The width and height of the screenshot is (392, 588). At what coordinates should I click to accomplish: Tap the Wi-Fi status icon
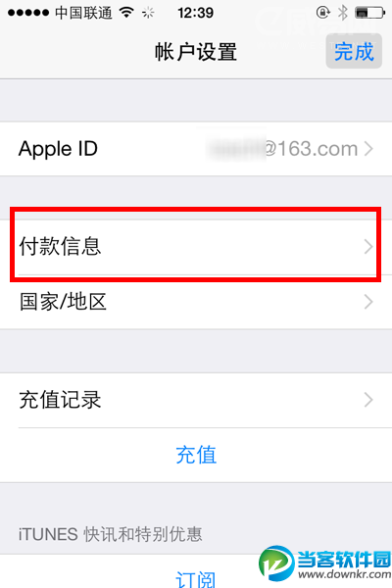point(126,13)
